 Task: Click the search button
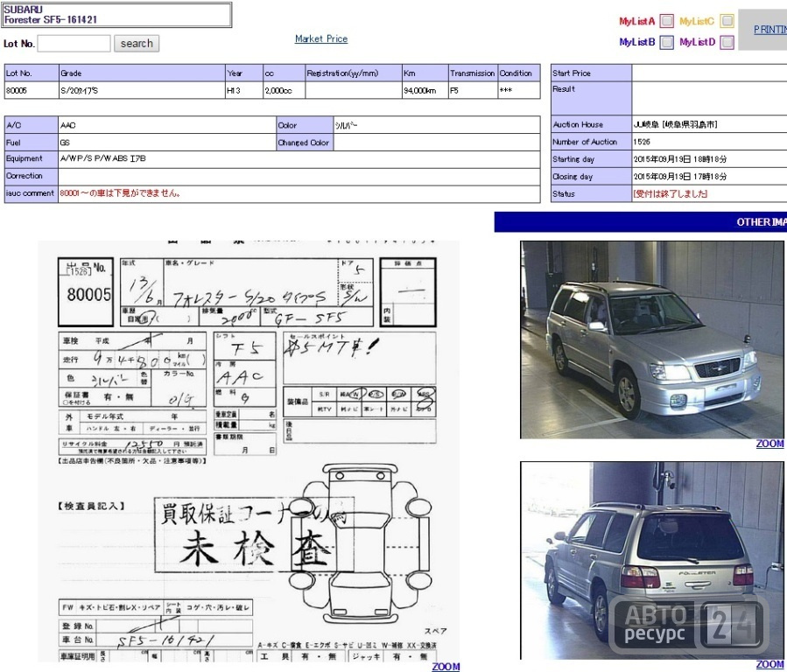click(x=137, y=44)
